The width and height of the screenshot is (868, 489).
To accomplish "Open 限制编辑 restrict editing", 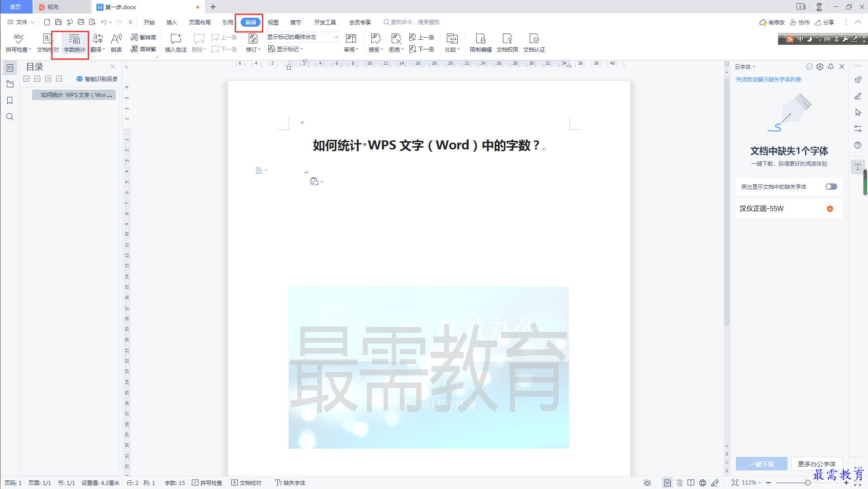I will coord(480,43).
